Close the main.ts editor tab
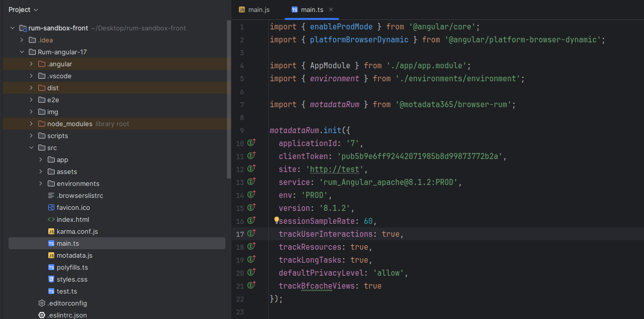 [x=331, y=9]
